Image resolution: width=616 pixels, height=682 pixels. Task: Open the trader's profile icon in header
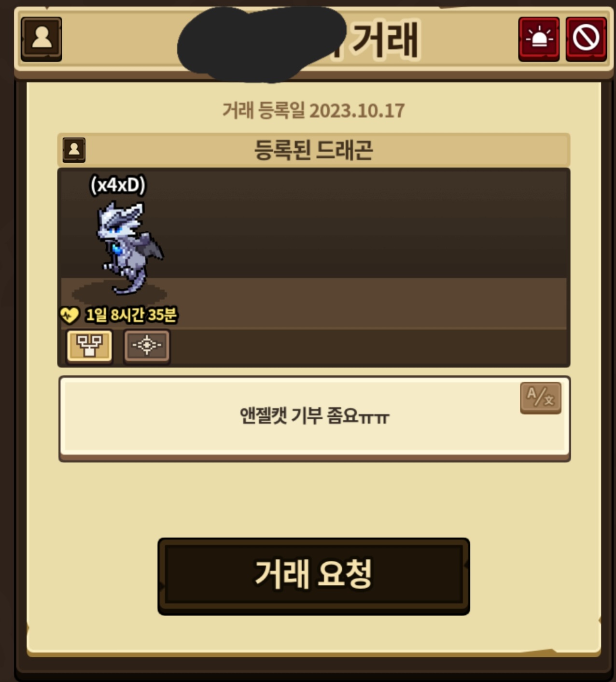point(42,39)
